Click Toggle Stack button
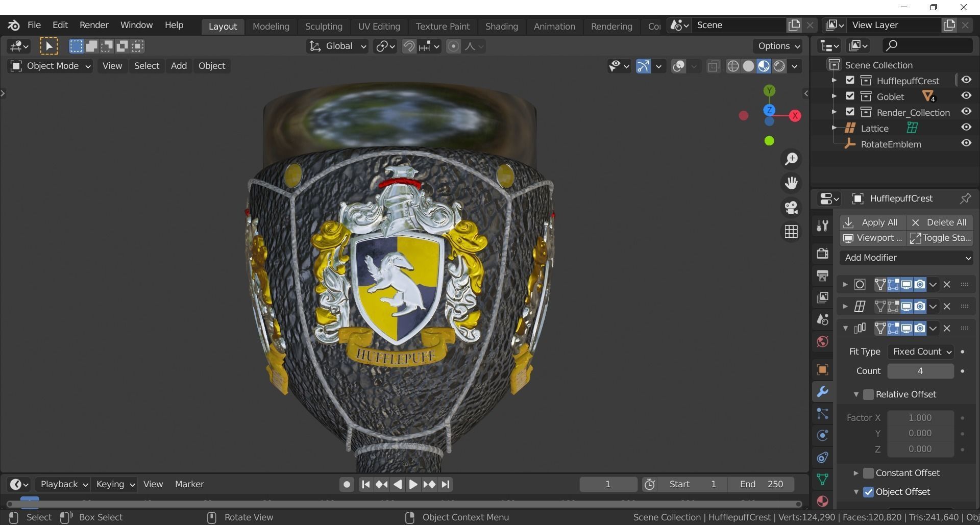The height and width of the screenshot is (525, 980). [939, 238]
